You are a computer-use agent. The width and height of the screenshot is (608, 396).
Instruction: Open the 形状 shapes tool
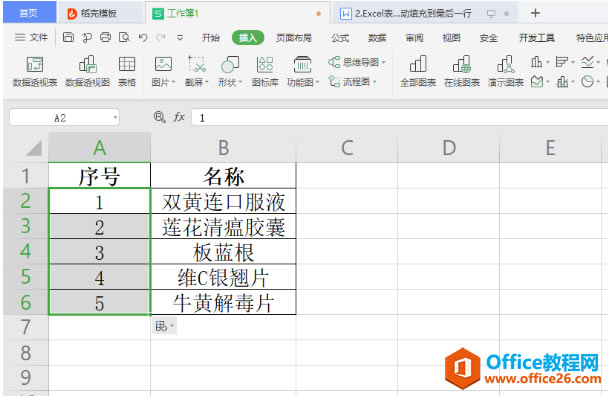tap(230, 71)
